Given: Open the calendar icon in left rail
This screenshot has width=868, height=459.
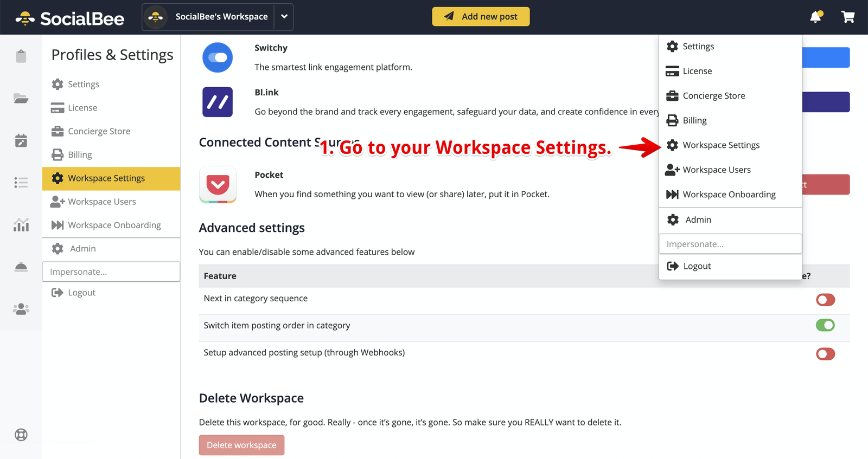Looking at the screenshot, I should tap(21, 140).
